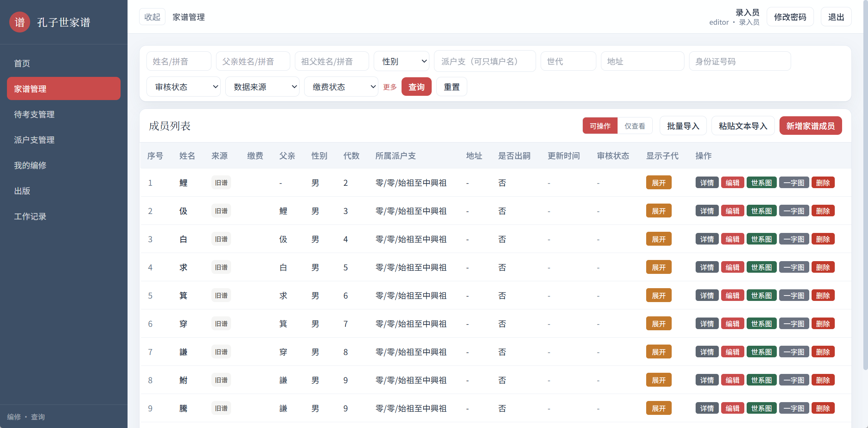This screenshot has width=868, height=428.
Task: Expand children of row 鯉
Action: coord(659,183)
